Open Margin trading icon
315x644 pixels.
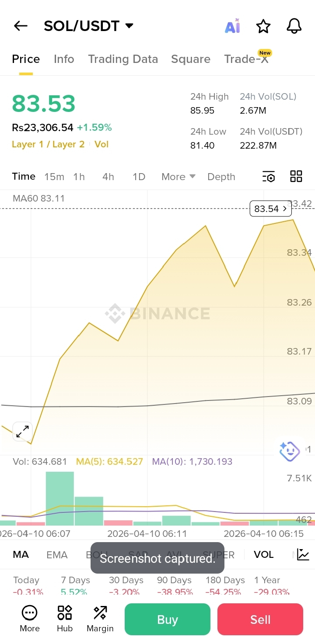pos(100,619)
